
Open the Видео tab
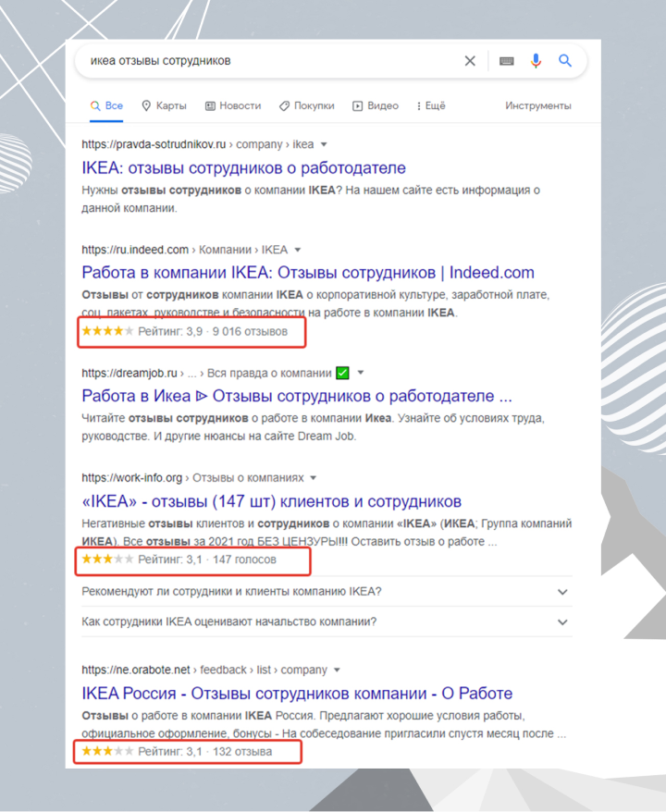[376, 105]
